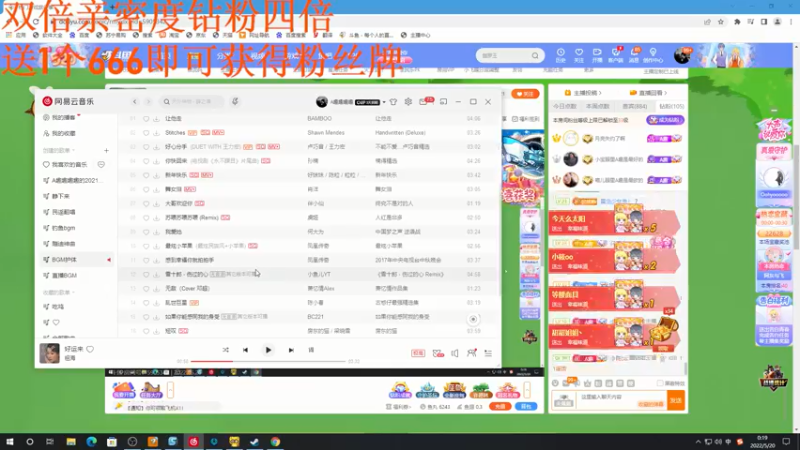Open messages mailbox icon with badge

click(424, 102)
